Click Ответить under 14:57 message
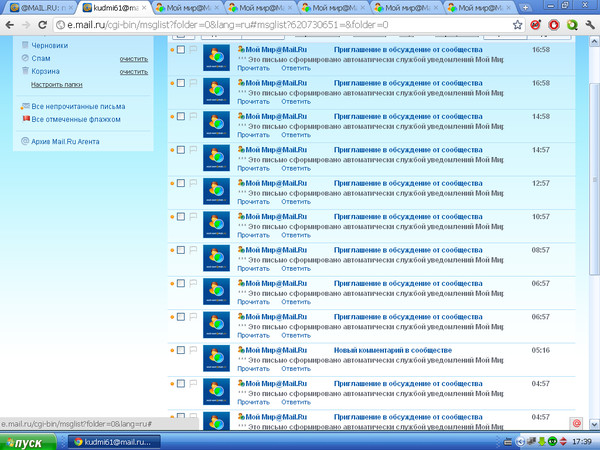 (x=296, y=168)
